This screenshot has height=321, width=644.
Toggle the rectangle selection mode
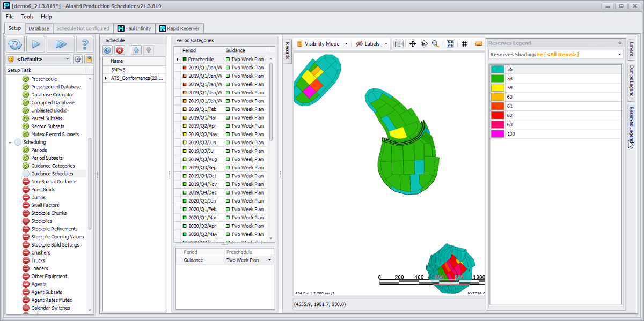[x=398, y=44]
